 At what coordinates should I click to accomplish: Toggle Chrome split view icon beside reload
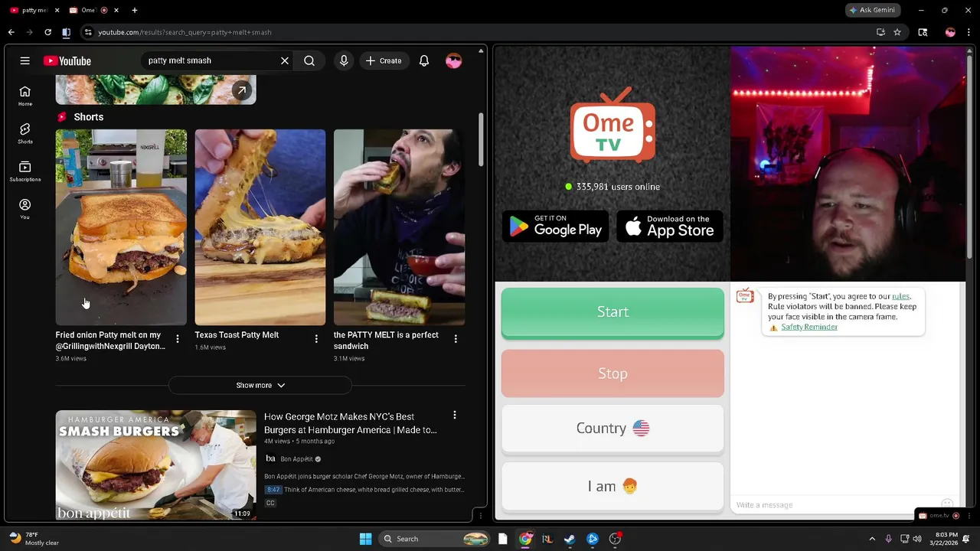pos(66,32)
